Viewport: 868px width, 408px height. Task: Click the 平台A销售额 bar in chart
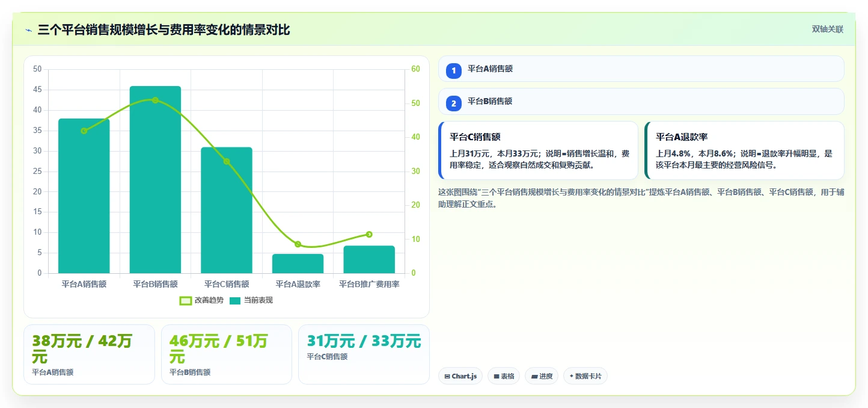(84, 196)
